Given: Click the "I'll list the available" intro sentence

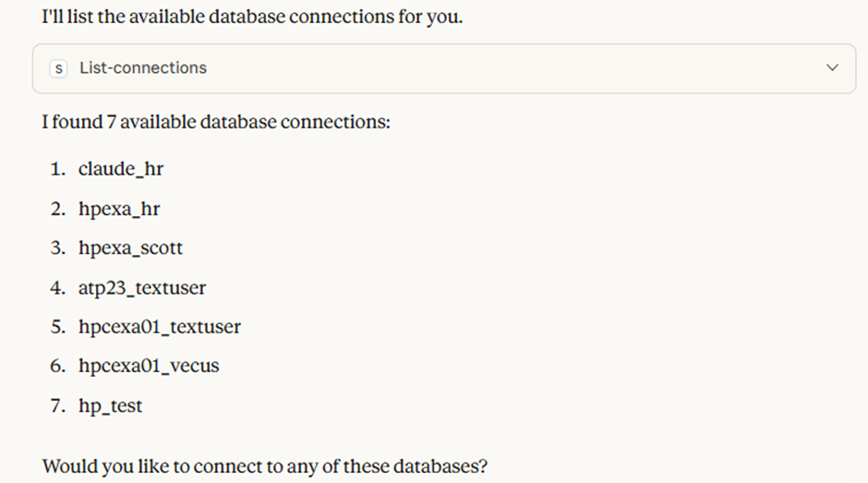Looking at the screenshot, I should (252, 18).
